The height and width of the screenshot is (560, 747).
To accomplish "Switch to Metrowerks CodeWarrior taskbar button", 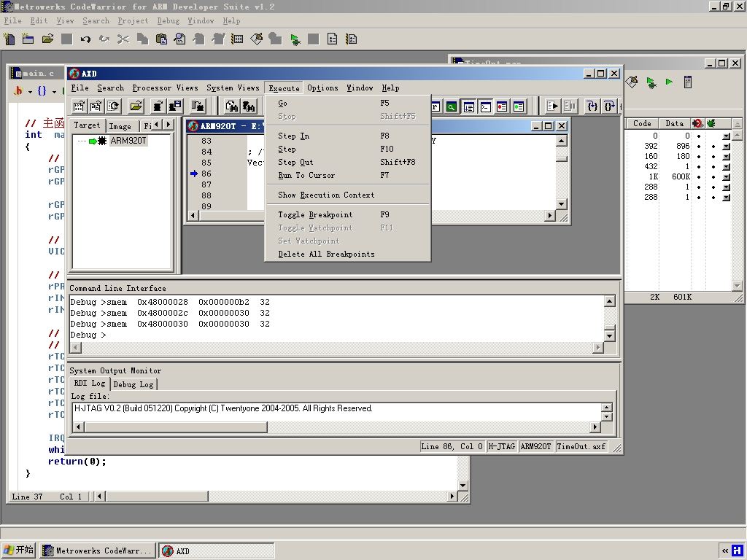I will [x=98, y=551].
